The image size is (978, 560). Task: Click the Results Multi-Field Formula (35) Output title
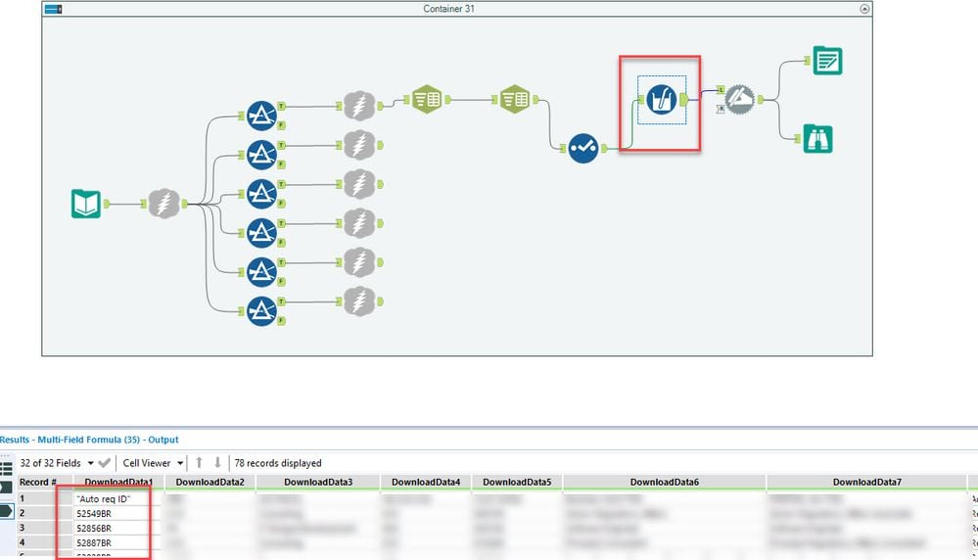coord(89,440)
